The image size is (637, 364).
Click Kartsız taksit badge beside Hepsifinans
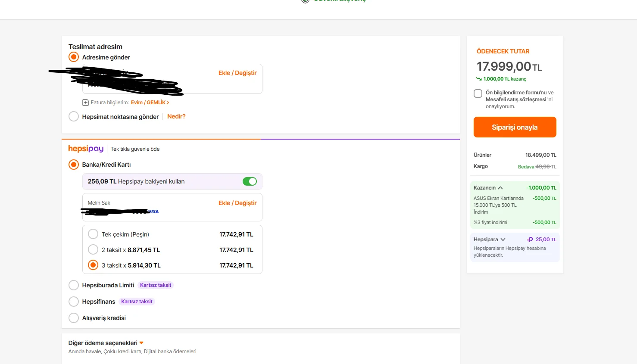(x=137, y=302)
